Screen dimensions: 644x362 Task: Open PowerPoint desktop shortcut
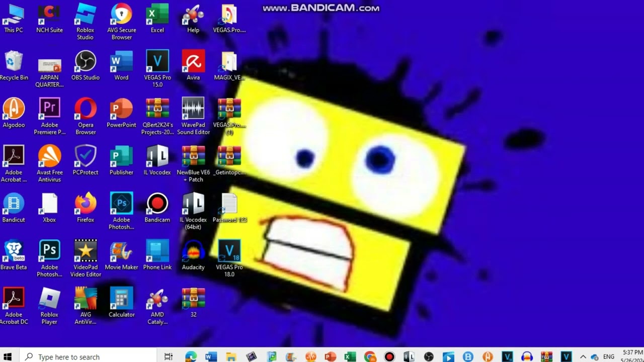[121, 113]
